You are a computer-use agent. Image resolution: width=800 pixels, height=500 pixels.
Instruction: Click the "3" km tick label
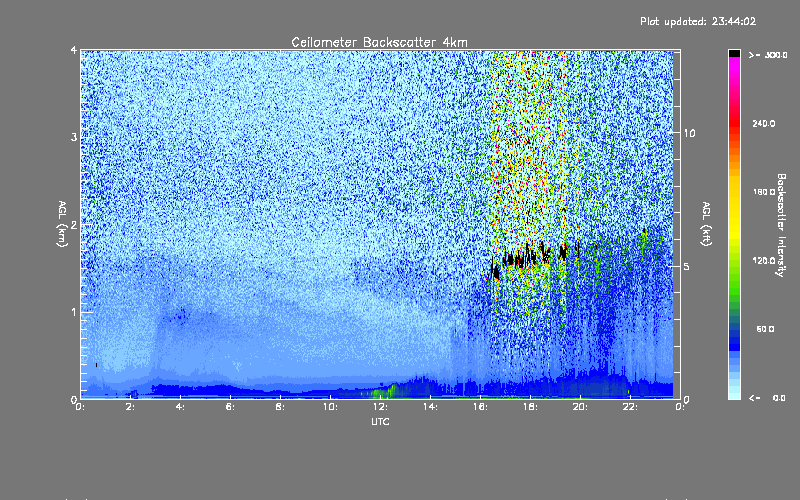click(74, 137)
